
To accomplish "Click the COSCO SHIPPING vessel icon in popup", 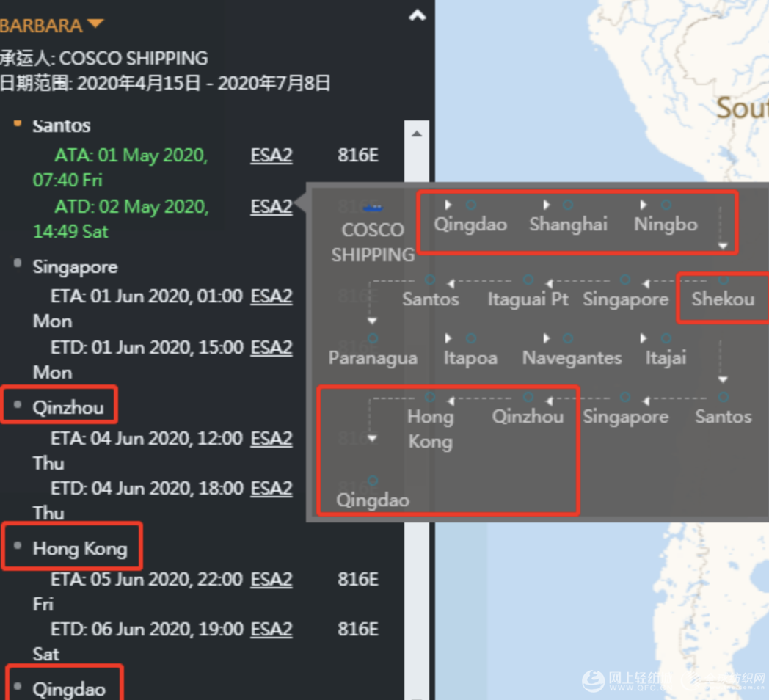I will coord(373,208).
